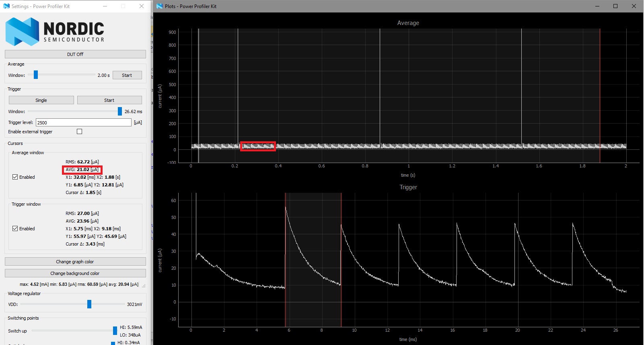Click the red right cursor in Average plot
Screen dimensions: 644x345
pos(600,95)
